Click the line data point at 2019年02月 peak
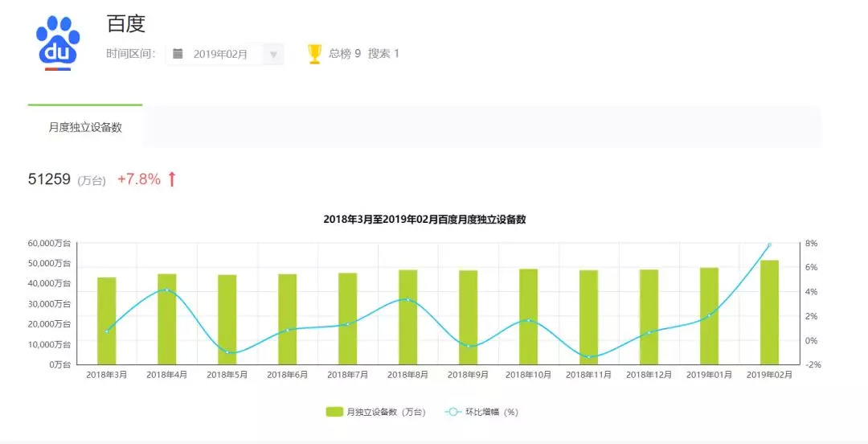The image size is (868, 444). point(769,245)
